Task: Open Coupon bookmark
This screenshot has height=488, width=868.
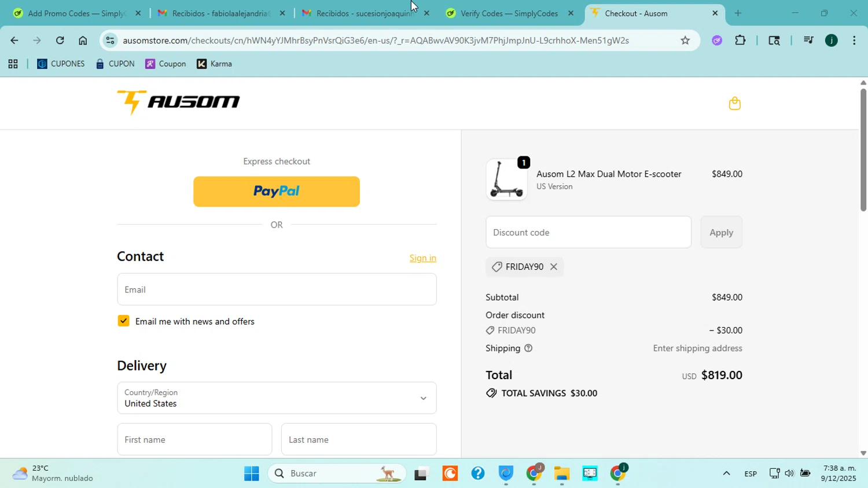Action: click(x=165, y=64)
